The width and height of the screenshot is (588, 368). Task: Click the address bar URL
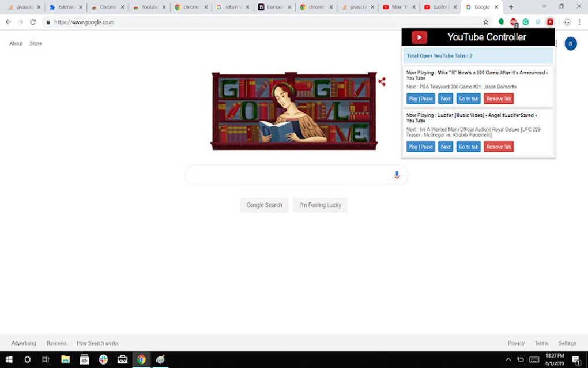pyautogui.click(x=84, y=22)
